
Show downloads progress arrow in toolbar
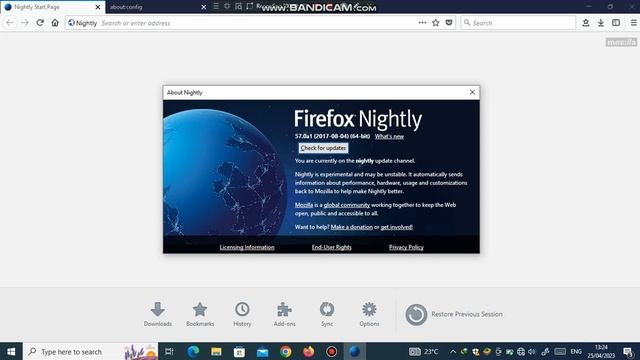click(x=601, y=23)
